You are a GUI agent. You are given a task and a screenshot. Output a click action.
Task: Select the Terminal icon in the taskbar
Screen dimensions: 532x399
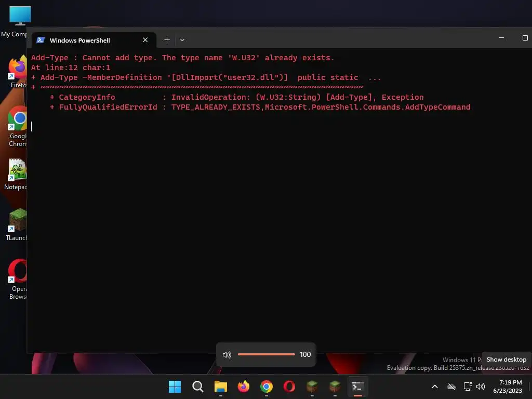click(357, 387)
